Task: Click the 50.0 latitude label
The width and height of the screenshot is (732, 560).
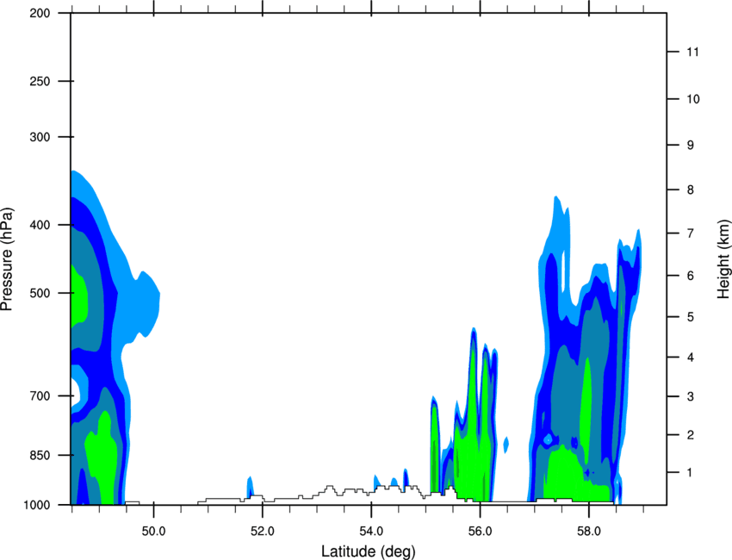Action: [153, 532]
